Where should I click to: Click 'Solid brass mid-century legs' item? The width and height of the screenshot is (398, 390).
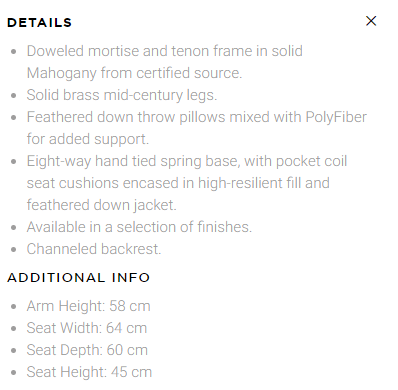pyautogui.click(x=122, y=95)
